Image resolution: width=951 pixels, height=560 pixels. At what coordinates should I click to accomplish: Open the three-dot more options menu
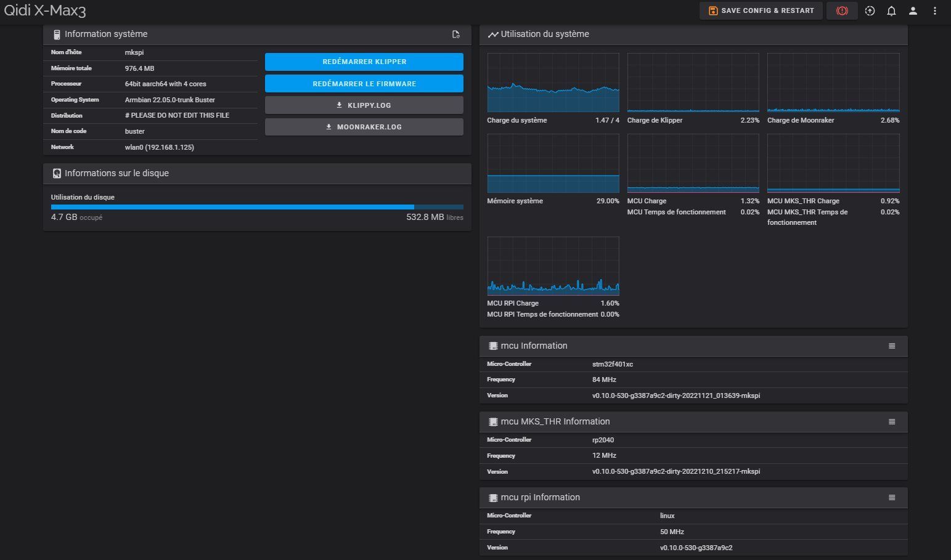[x=934, y=11]
